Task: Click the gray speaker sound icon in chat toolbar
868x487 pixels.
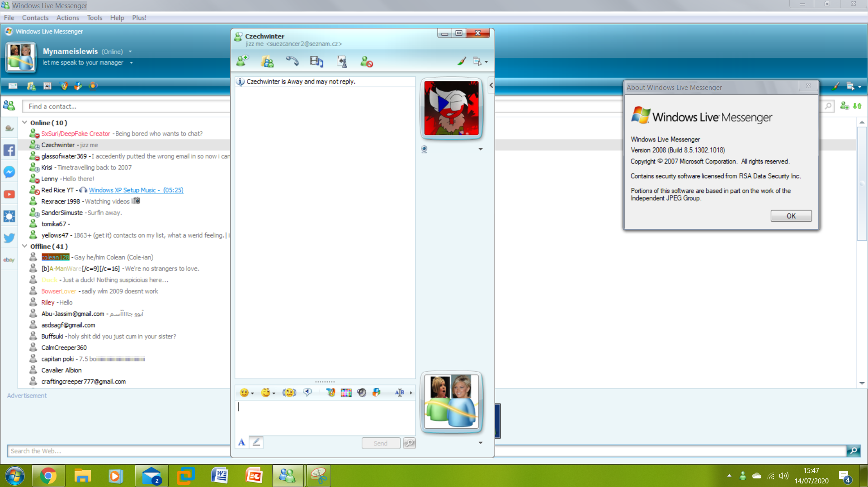Action: click(x=362, y=393)
